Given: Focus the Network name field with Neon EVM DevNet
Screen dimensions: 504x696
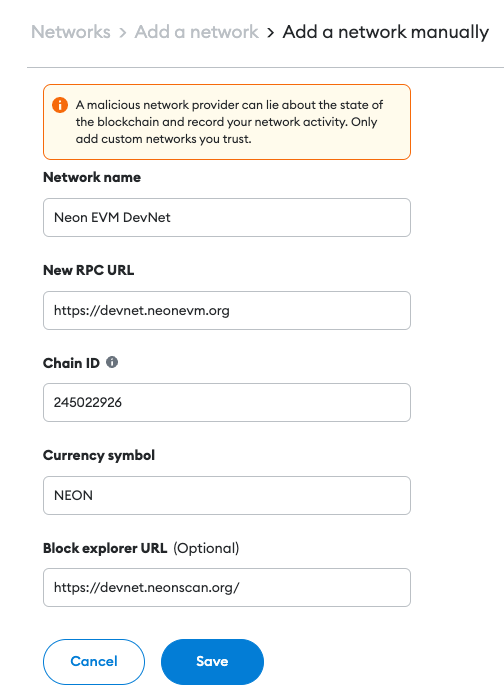Looking at the screenshot, I should (x=227, y=218).
